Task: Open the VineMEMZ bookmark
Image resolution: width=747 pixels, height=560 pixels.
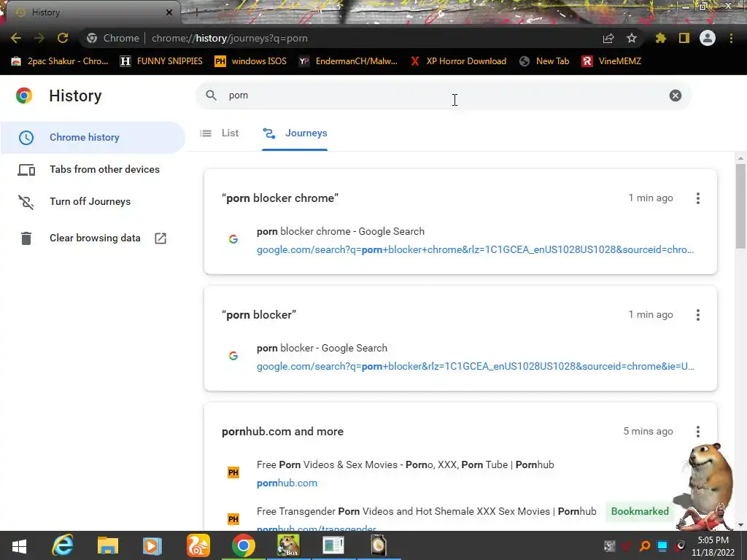Action: [612, 61]
